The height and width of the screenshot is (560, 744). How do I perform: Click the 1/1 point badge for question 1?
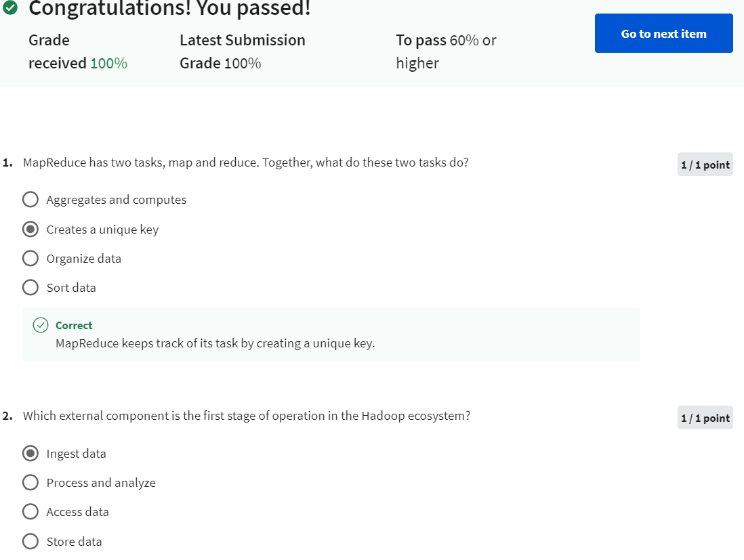[x=705, y=164]
